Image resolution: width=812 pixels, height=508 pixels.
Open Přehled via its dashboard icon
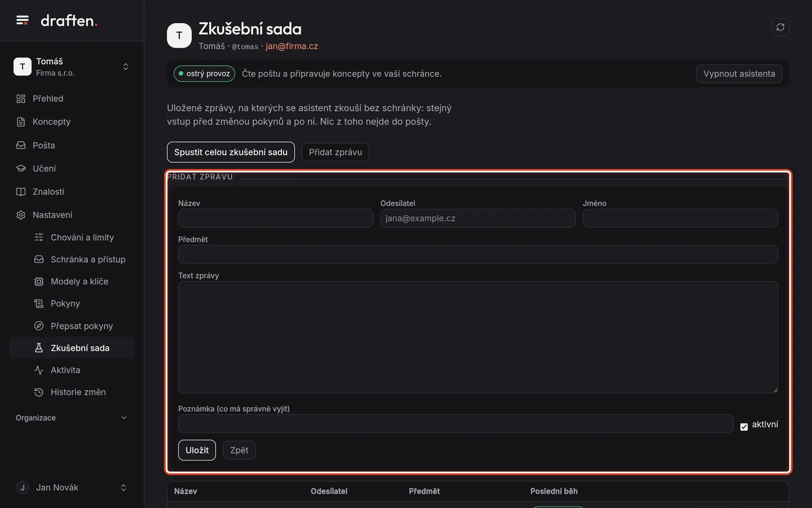[x=21, y=99]
